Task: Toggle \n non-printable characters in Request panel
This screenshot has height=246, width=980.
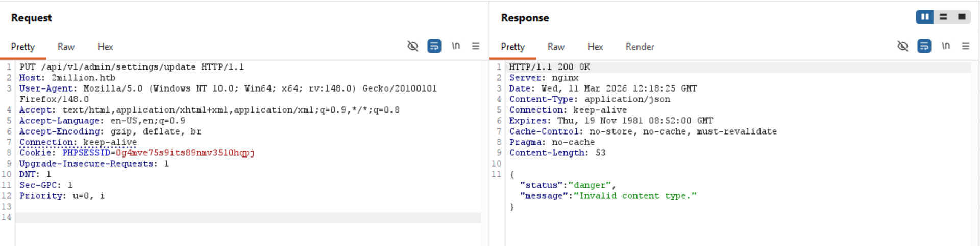Action: tap(456, 46)
